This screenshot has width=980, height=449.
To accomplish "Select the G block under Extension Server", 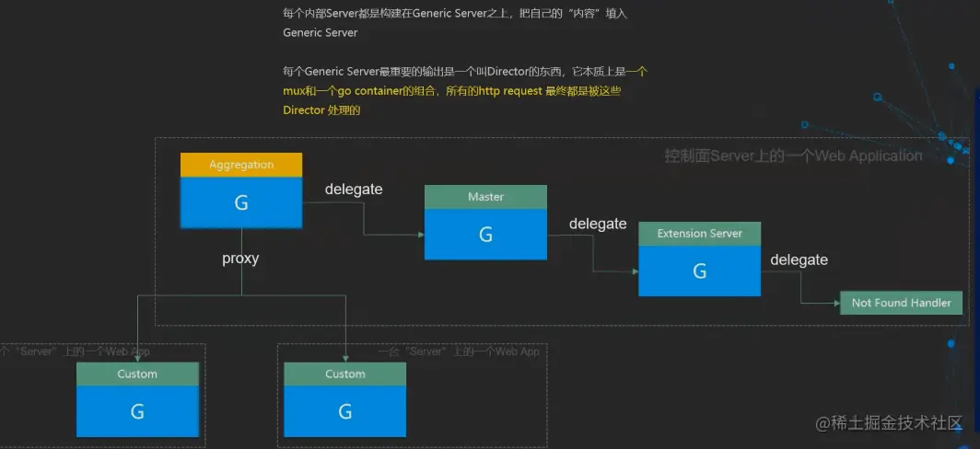I will [699, 271].
